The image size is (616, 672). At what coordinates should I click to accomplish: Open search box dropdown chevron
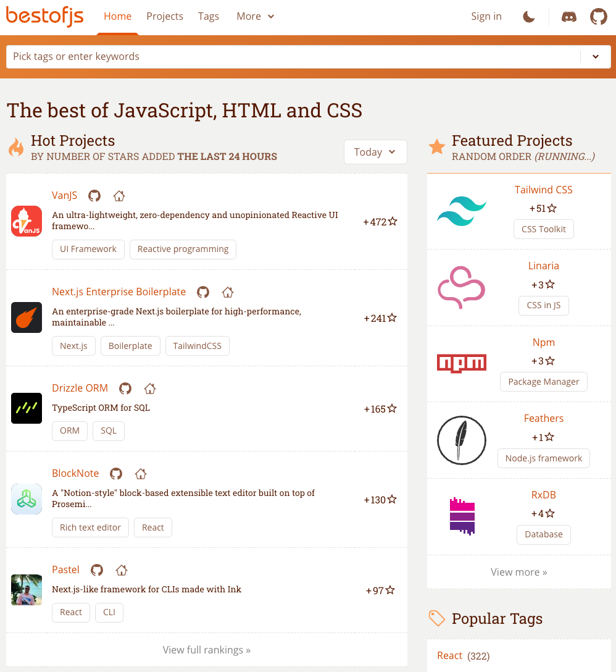pos(596,57)
